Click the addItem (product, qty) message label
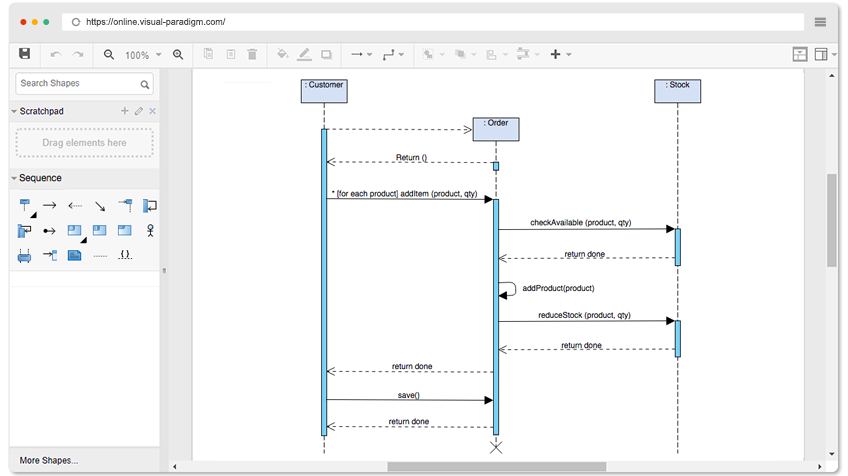 (405, 194)
